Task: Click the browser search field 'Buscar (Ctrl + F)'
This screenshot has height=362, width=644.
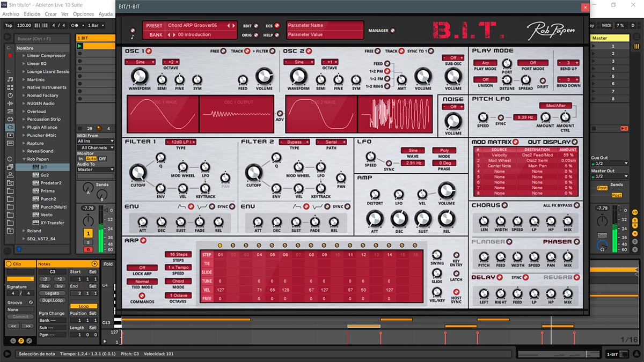Action: click(42, 39)
